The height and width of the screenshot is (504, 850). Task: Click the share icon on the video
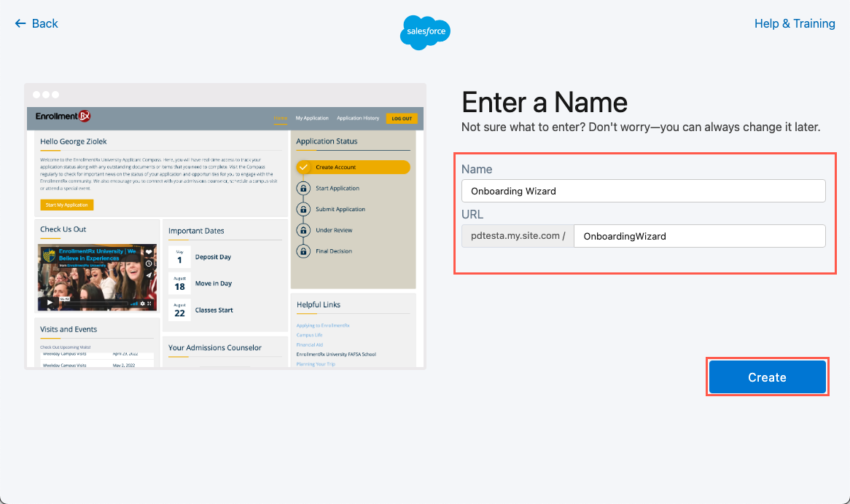click(x=149, y=275)
